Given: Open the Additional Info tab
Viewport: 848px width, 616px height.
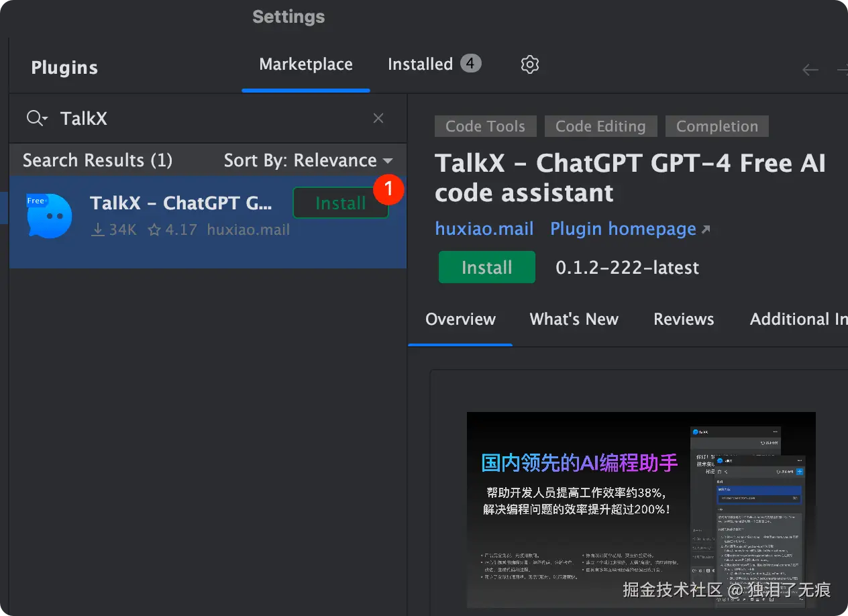Looking at the screenshot, I should pos(798,319).
